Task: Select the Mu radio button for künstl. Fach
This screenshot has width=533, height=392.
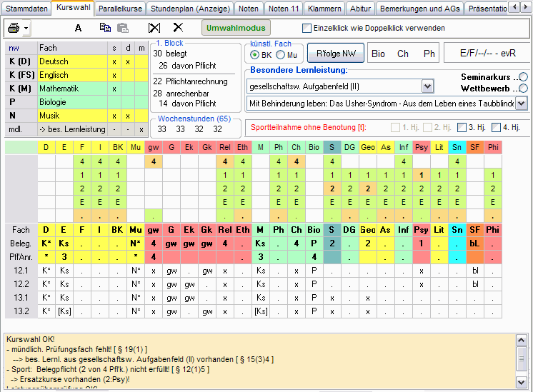Action: (281, 55)
